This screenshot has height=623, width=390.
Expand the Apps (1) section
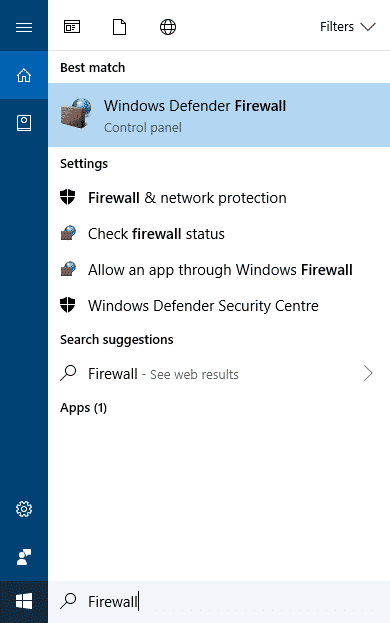coord(83,408)
